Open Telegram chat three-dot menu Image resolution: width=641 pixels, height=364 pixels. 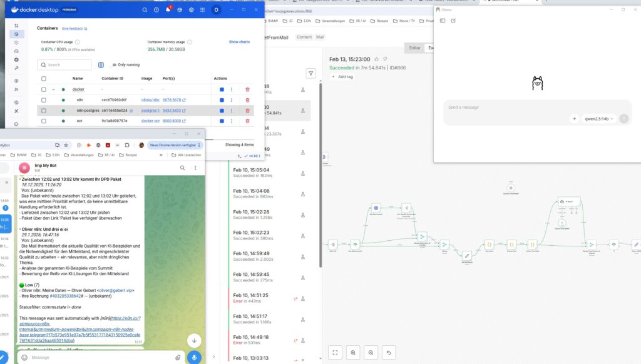[196, 169]
